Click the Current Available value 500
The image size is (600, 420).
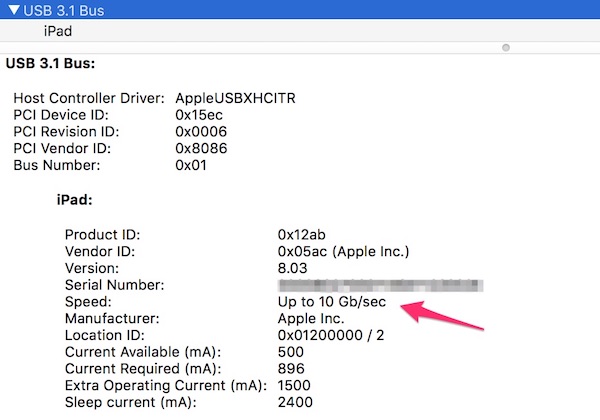(x=290, y=353)
